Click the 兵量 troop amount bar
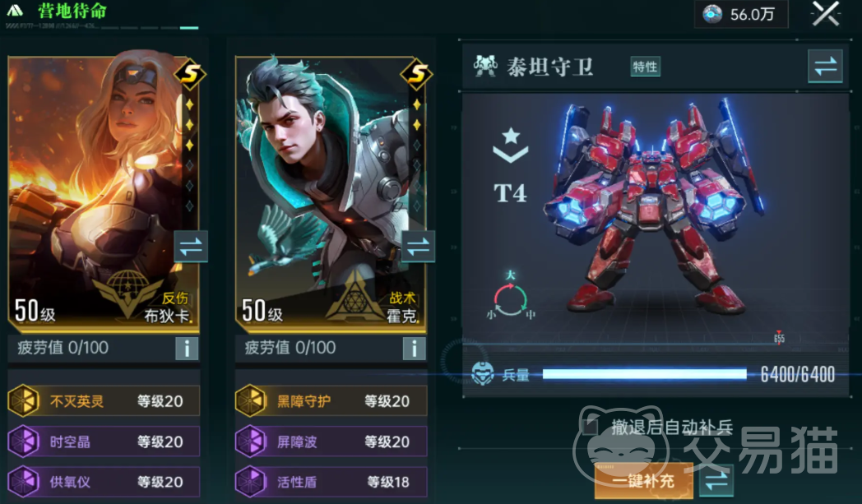The width and height of the screenshot is (862, 504). [x=644, y=374]
